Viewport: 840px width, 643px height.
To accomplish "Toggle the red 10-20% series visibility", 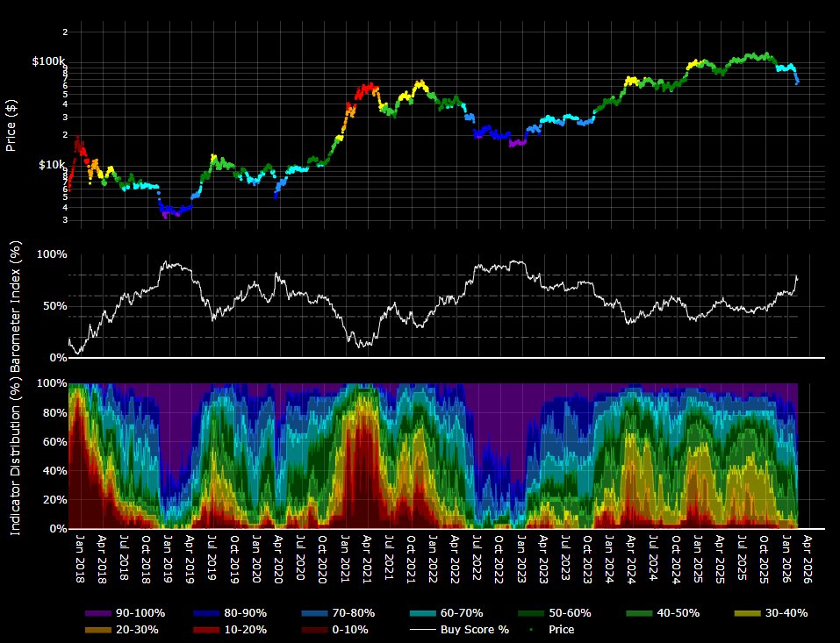I will point(208,630).
